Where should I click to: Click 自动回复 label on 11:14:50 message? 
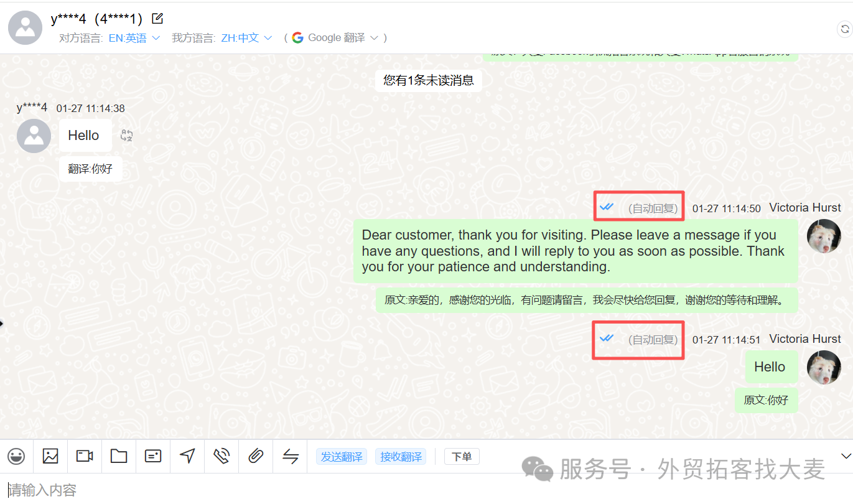(653, 209)
